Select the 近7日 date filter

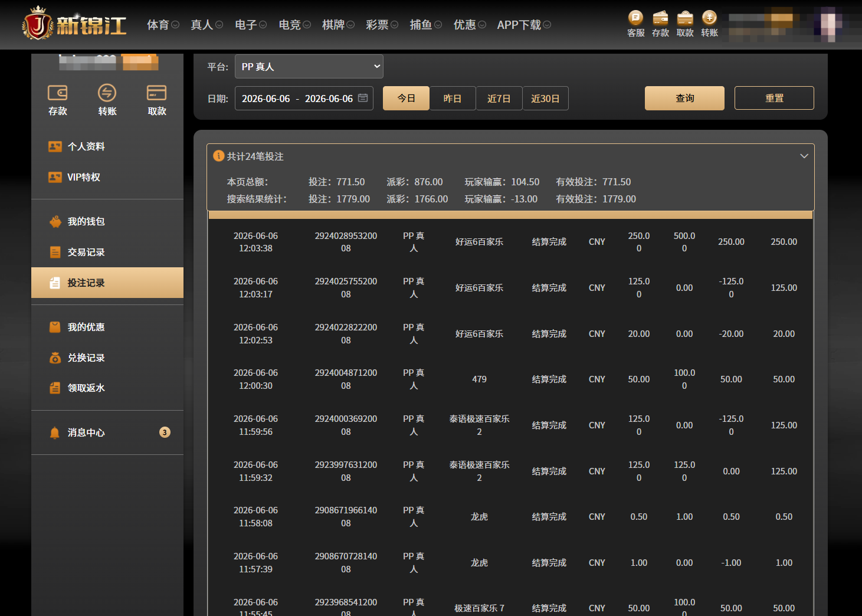(x=499, y=98)
